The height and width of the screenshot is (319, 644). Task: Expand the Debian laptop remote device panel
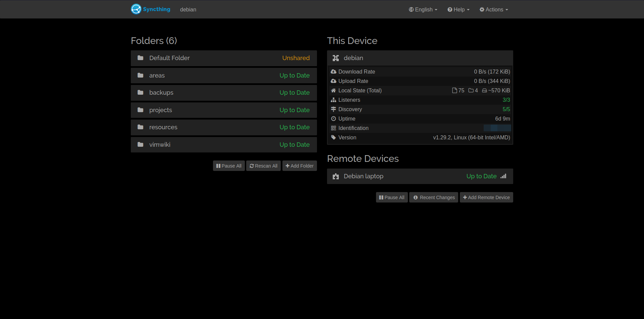pos(420,176)
